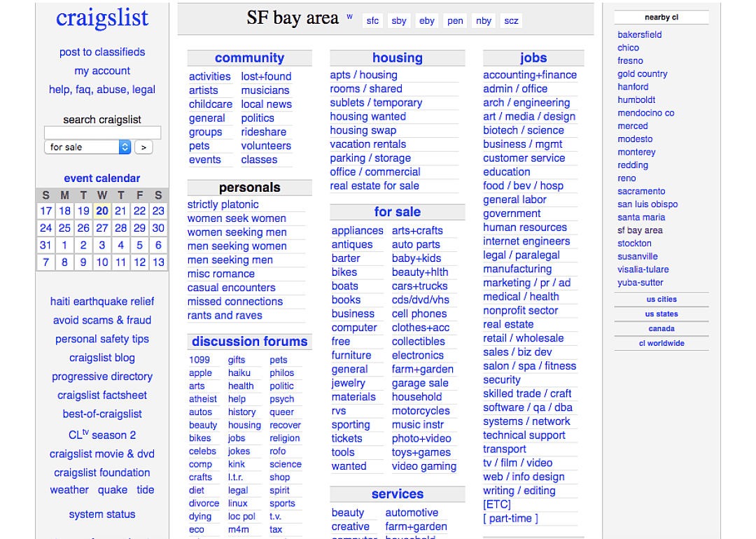The height and width of the screenshot is (539, 756).
Task: Open 'sacramento' in nearby cl
Action: pos(641,191)
